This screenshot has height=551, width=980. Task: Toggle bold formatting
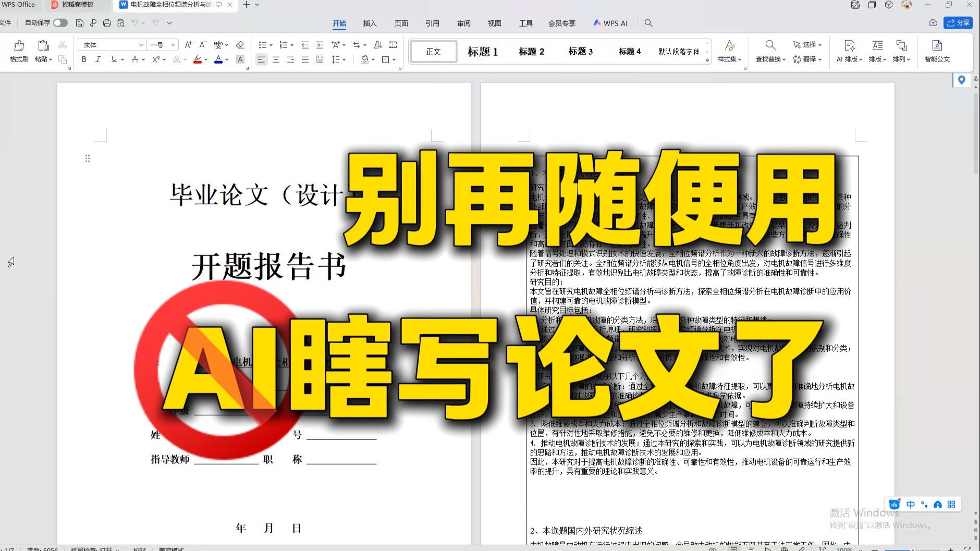point(83,59)
